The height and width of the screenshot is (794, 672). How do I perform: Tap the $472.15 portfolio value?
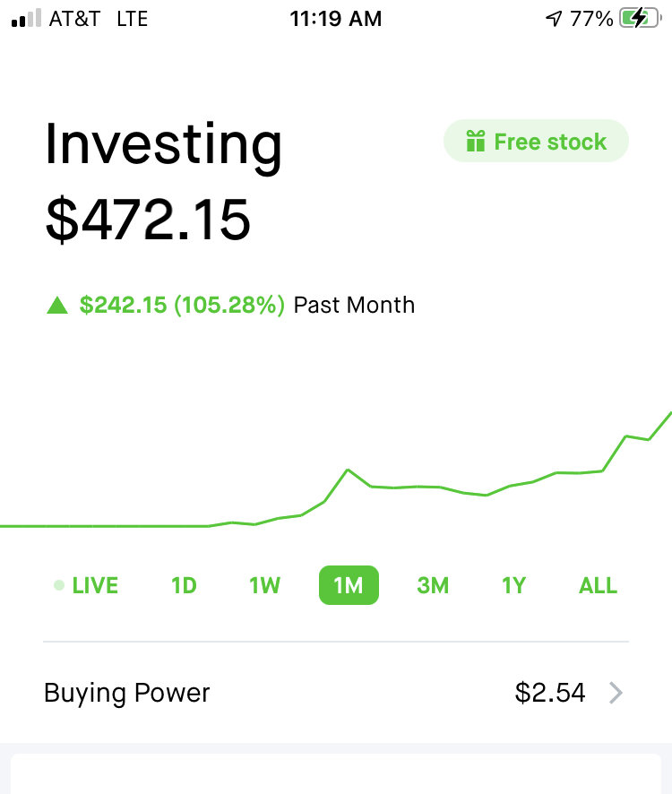coord(148,220)
